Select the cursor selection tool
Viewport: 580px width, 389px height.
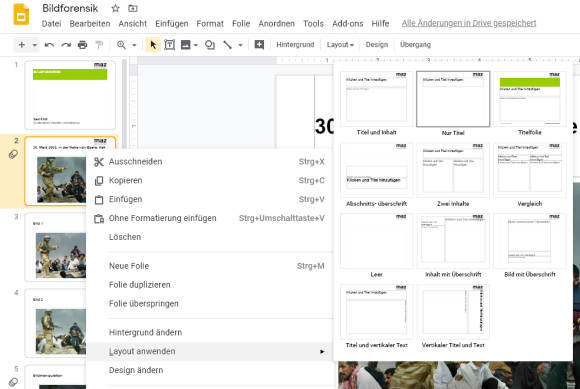click(153, 45)
